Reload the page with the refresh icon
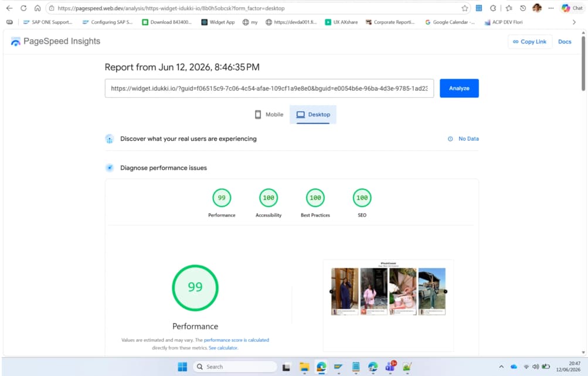Screen dimensions: 588x376 pos(23,8)
